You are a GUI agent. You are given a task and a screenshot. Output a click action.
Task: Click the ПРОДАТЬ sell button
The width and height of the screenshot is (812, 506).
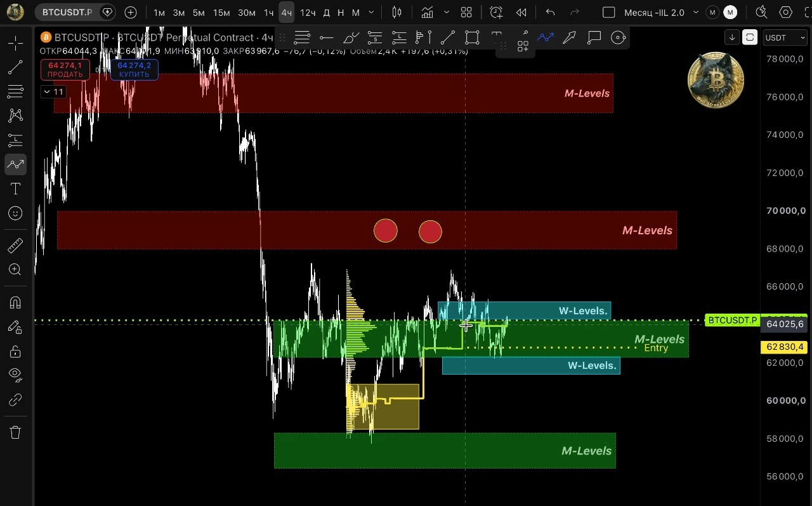[65, 69]
